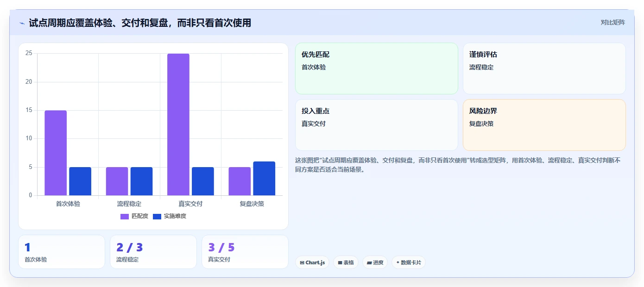Toggle the 匹配度 legend entry
The height and width of the screenshot is (287, 644).
tap(134, 216)
